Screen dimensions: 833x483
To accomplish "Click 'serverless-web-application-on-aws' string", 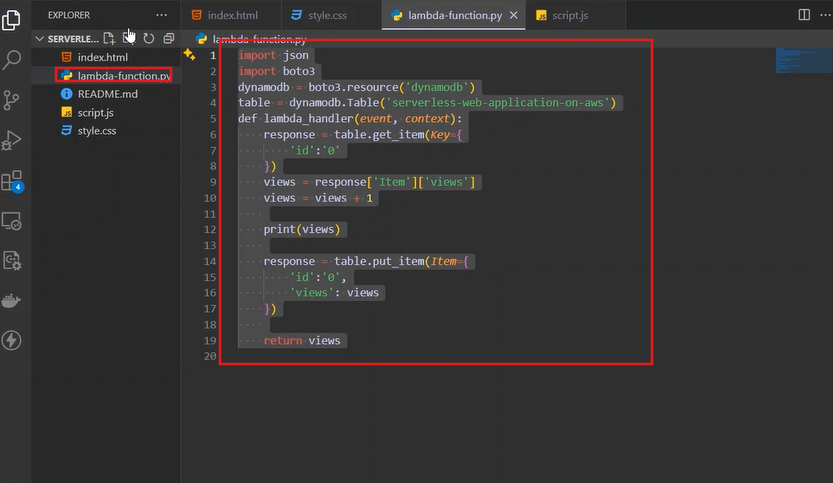I will coord(498,103).
